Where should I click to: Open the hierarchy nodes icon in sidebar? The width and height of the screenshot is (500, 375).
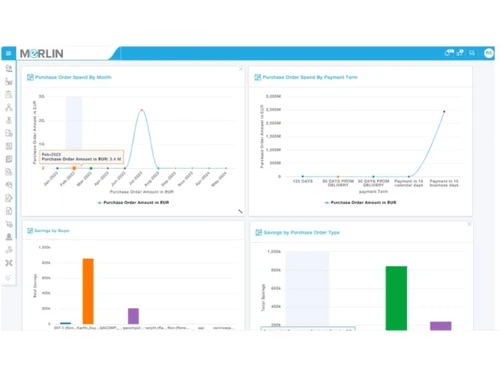(x=9, y=107)
